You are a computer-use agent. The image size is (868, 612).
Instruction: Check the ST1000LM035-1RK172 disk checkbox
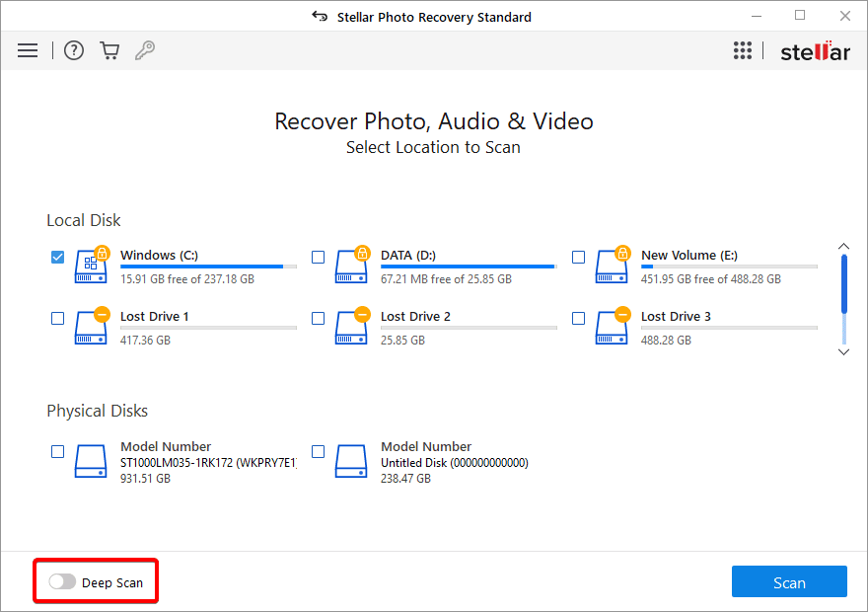point(57,451)
